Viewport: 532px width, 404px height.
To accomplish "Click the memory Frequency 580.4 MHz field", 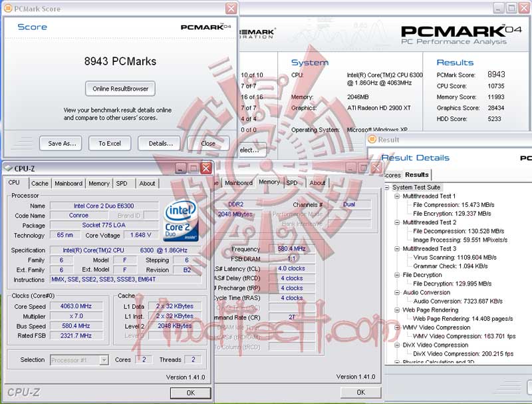I will 291,248.
